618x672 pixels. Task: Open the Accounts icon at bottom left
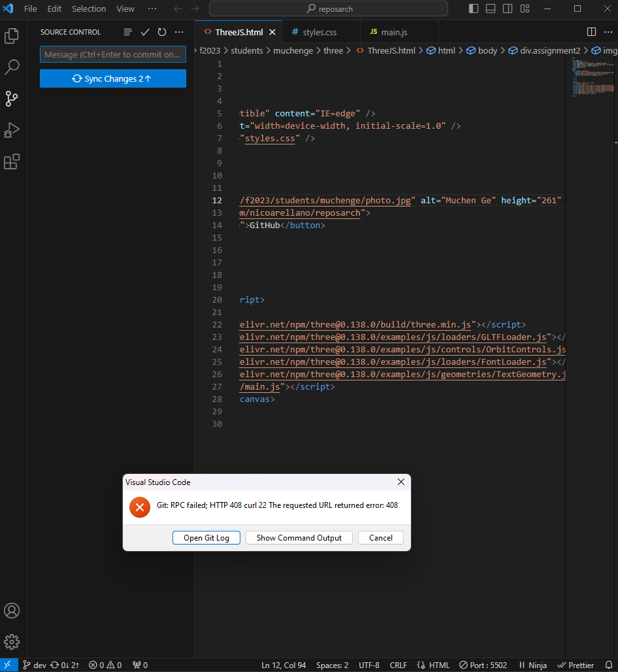(x=12, y=611)
